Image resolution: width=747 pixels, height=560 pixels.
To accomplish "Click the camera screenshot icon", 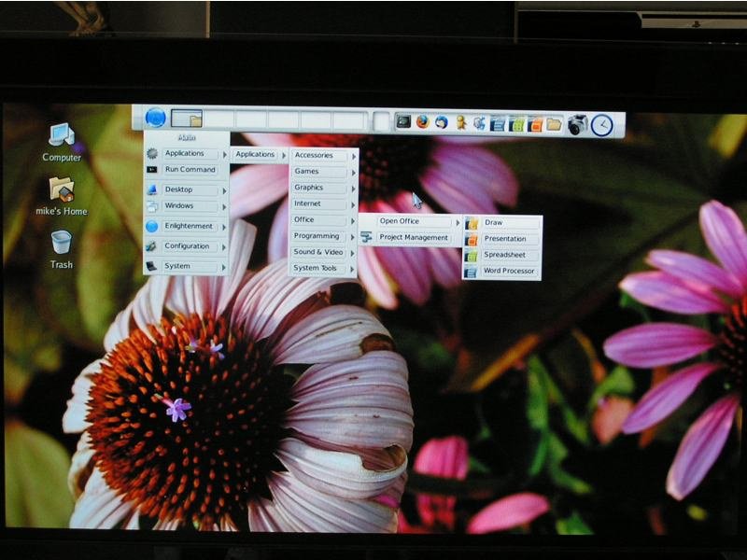I will click(578, 124).
